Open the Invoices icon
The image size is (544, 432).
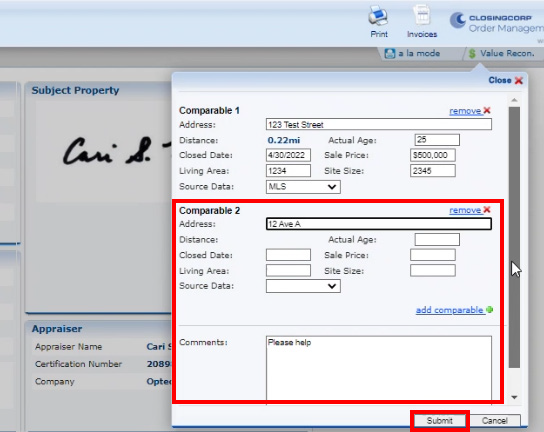pyautogui.click(x=422, y=15)
